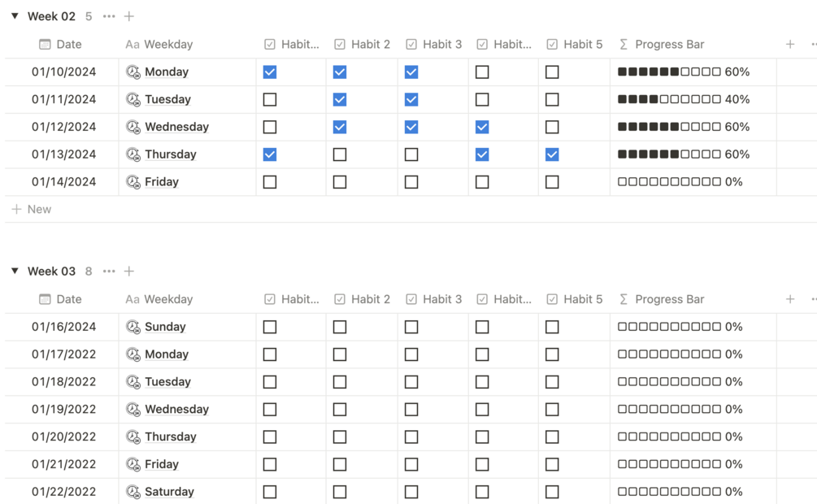Collapse the Week 03 group

(15, 271)
